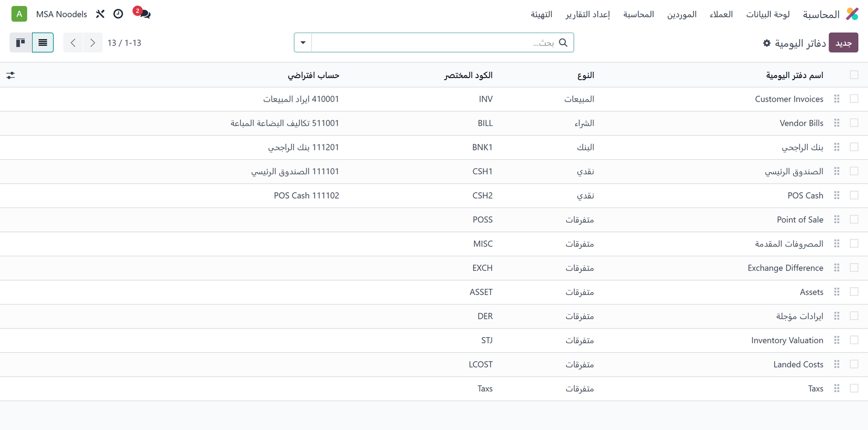Viewport: 868px width, 430px height.
Task: Click the المبيعات type cell
Action: point(579,99)
